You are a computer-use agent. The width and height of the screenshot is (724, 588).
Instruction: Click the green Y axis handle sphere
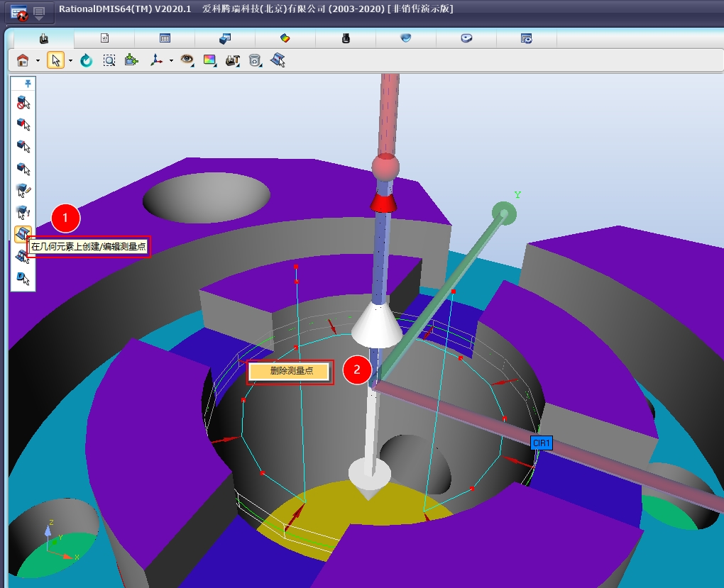click(x=504, y=213)
